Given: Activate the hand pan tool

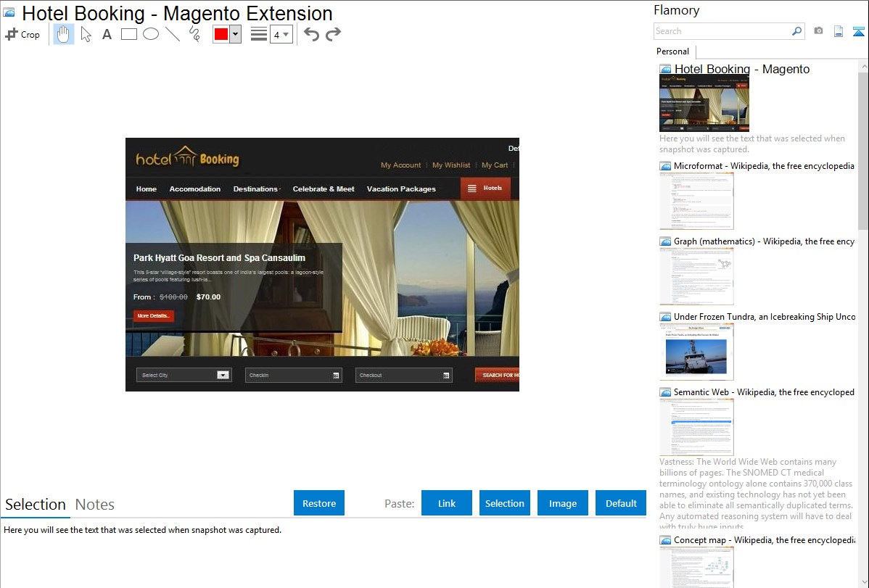Looking at the screenshot, I should coord(63,34).
